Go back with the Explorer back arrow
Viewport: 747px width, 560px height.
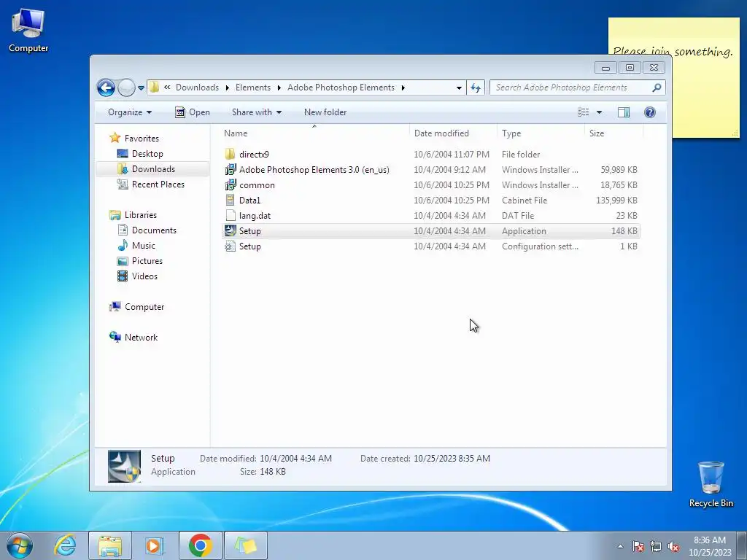106,87
